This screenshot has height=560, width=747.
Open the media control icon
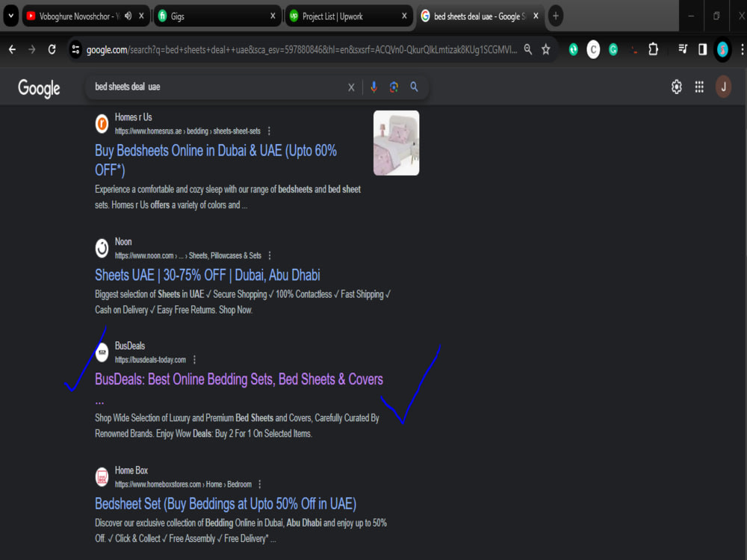pos(684,49)
